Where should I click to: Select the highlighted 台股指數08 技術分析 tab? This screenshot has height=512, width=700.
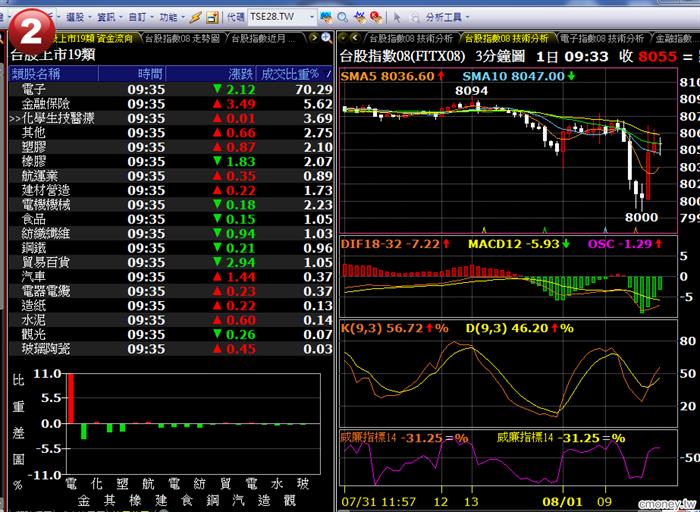[507, 38]
